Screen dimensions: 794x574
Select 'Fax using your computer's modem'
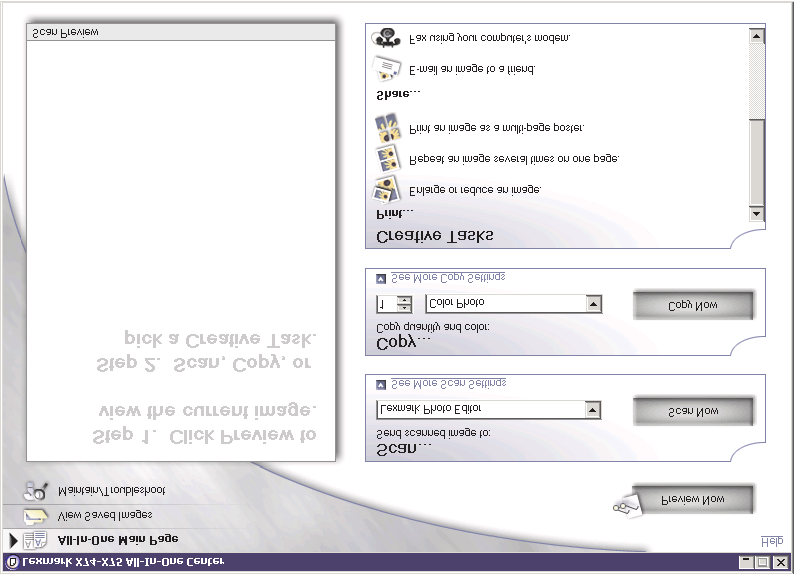pos(489,38)
